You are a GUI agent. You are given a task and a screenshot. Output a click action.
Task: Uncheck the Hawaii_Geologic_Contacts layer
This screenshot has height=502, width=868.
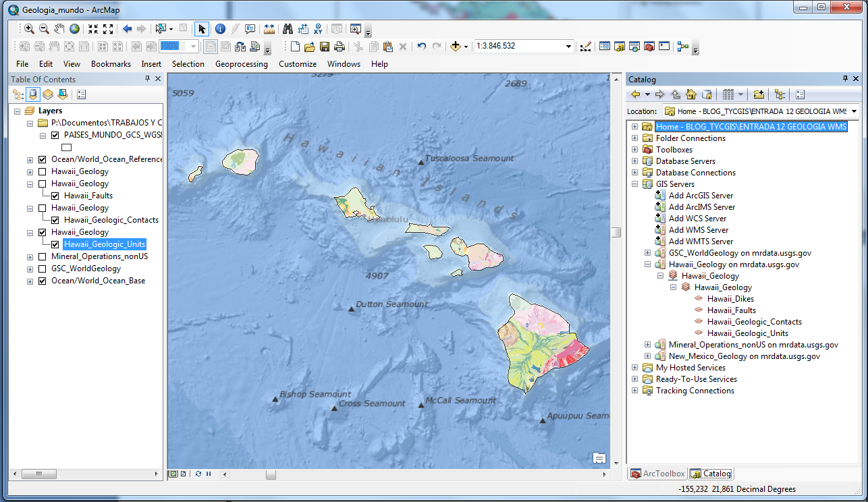click(x=55, y=220)
